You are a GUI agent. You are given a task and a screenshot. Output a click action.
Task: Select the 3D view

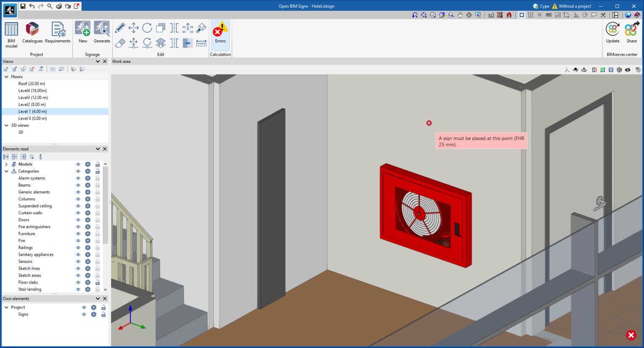tap(21, 132)
